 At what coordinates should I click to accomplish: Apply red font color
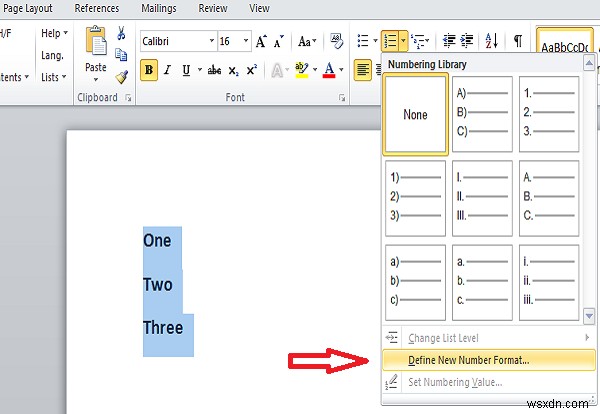[329, 70]
